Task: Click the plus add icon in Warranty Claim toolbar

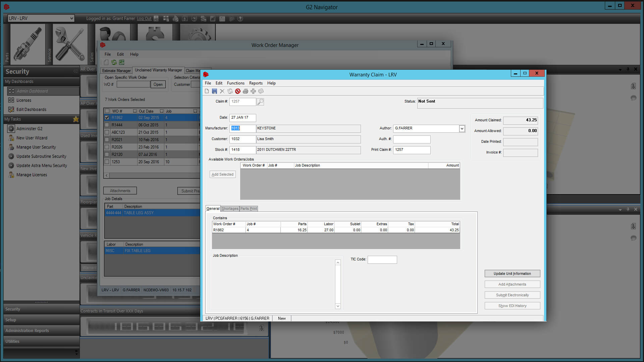Action: (253, 91)
